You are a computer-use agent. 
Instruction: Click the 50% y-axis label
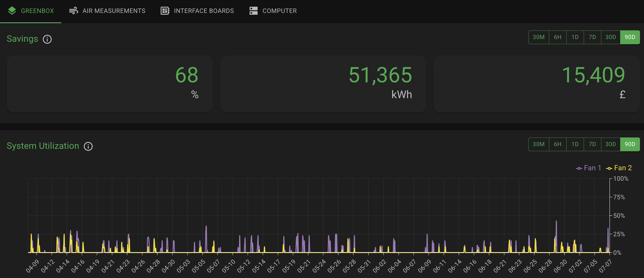coord(619,216)
